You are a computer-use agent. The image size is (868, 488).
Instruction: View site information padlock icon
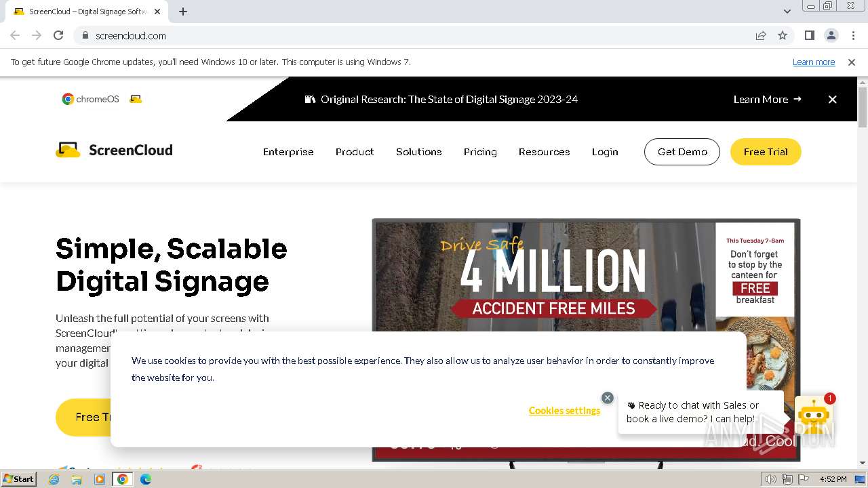pyautogui.click(x=85, y=35)
